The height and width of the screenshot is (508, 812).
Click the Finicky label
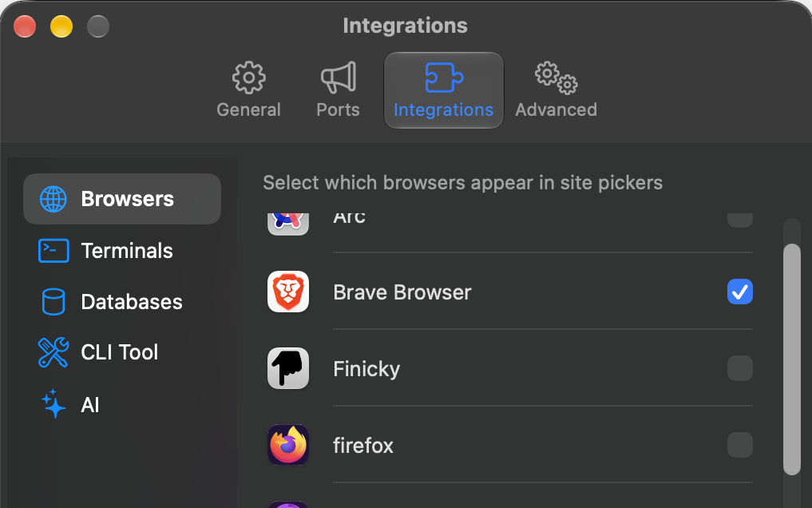pos(366,369)
